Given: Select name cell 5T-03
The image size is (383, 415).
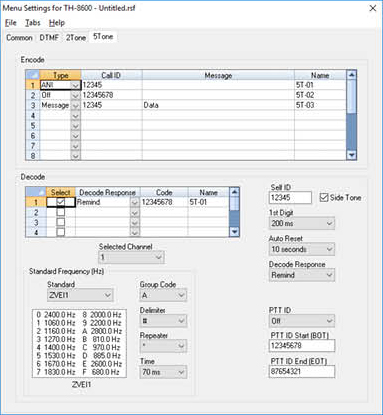Looking at the screenshot, I should click(320, 105).
